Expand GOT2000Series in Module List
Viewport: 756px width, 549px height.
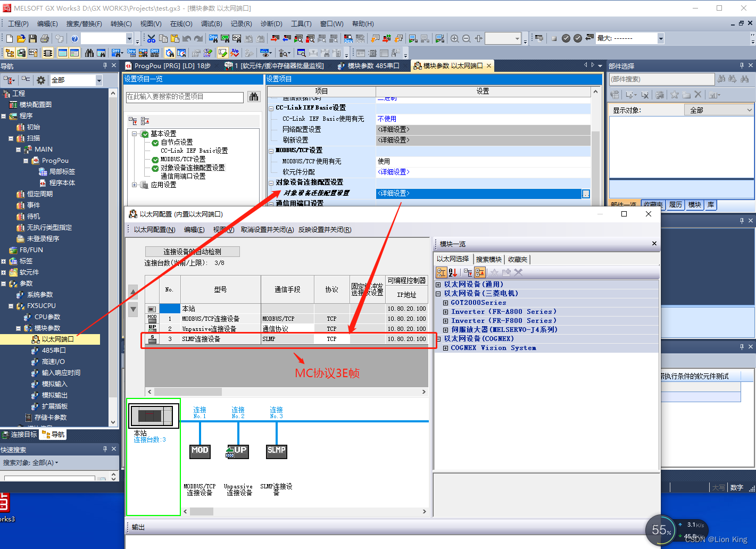(446, 303)
